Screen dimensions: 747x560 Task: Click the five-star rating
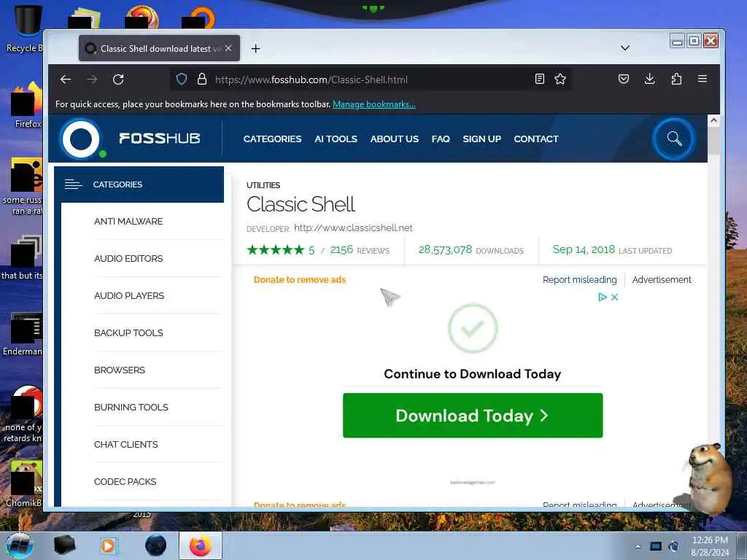click(x=275, y=250)
